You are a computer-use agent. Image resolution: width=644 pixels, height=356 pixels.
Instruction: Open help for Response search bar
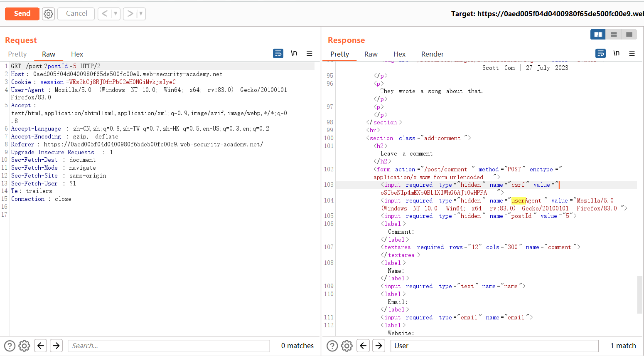332,346
